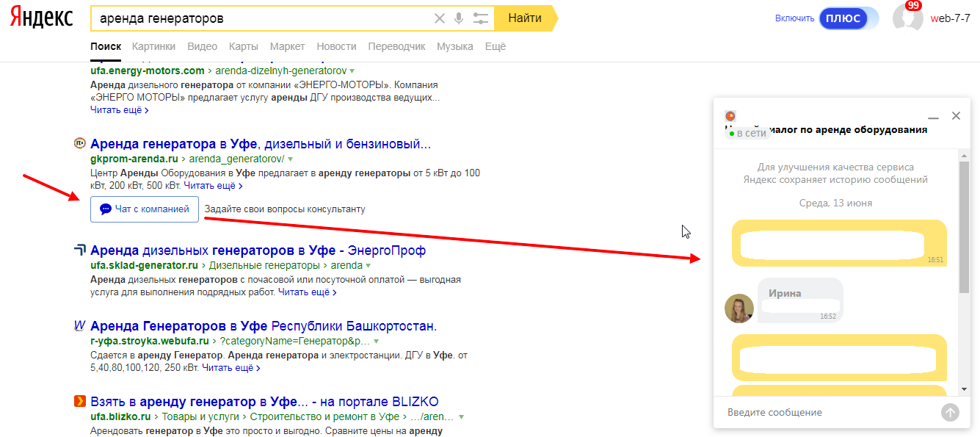
Task: Start voice search with the microphone icon
Action: [460, 18]
